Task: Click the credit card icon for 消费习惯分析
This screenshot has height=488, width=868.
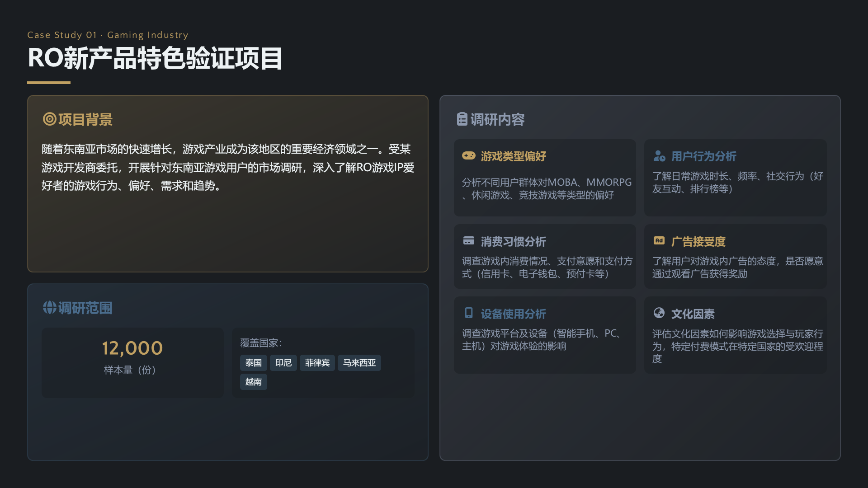Action: coord(469,241)
